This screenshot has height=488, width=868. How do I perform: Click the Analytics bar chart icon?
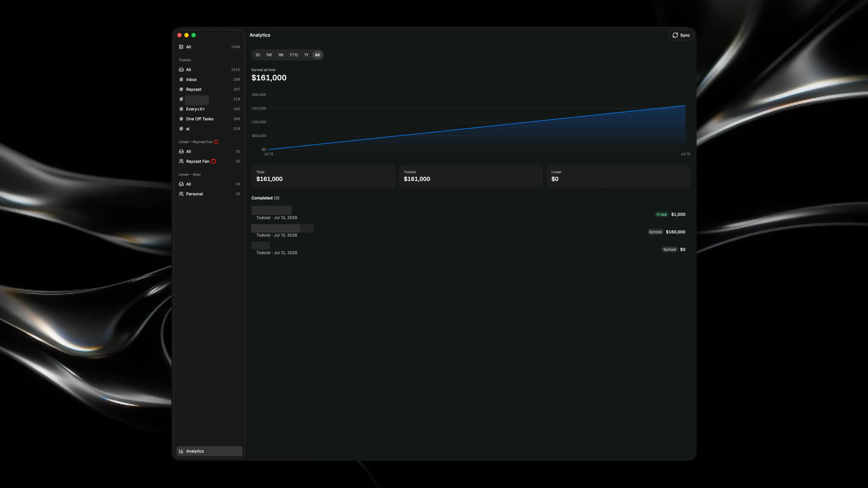click(x=181, y=451)
